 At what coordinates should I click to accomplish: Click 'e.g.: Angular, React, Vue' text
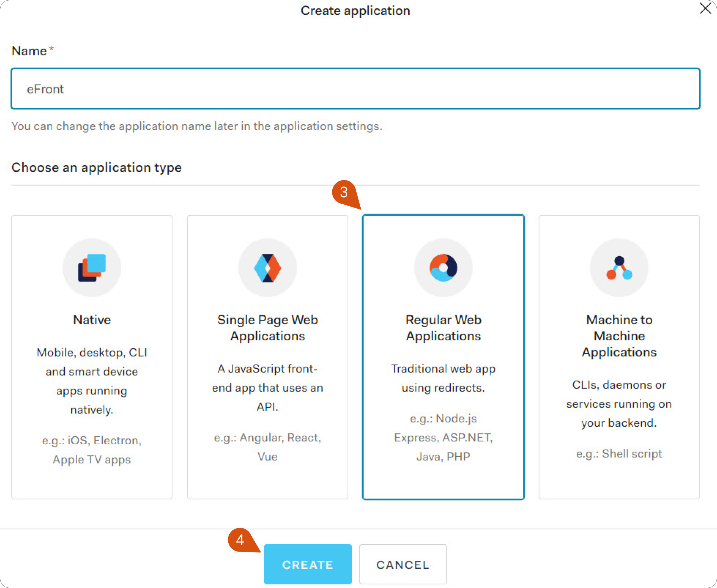(268, 447)
